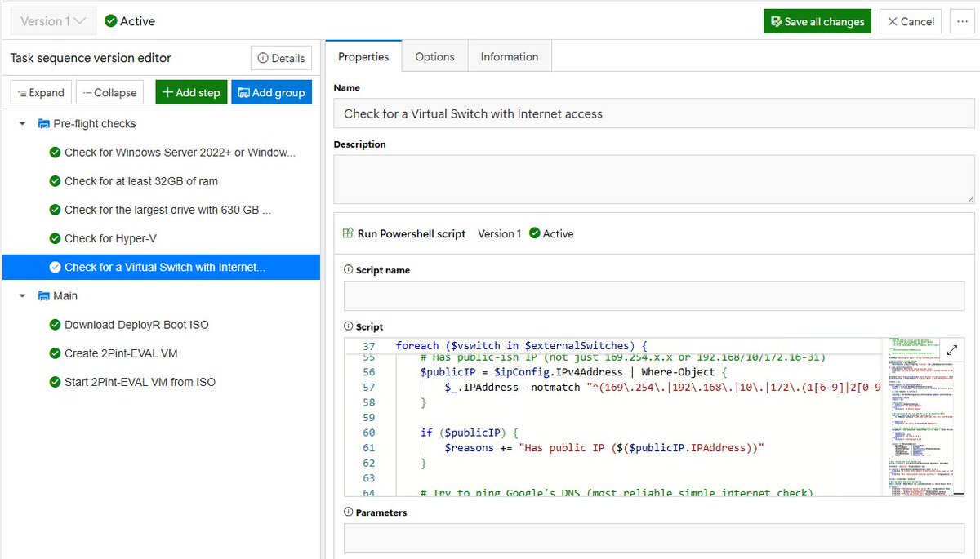980x559 pixels.
Task: Click the Cancel button
Action: (x=911, y=22)
